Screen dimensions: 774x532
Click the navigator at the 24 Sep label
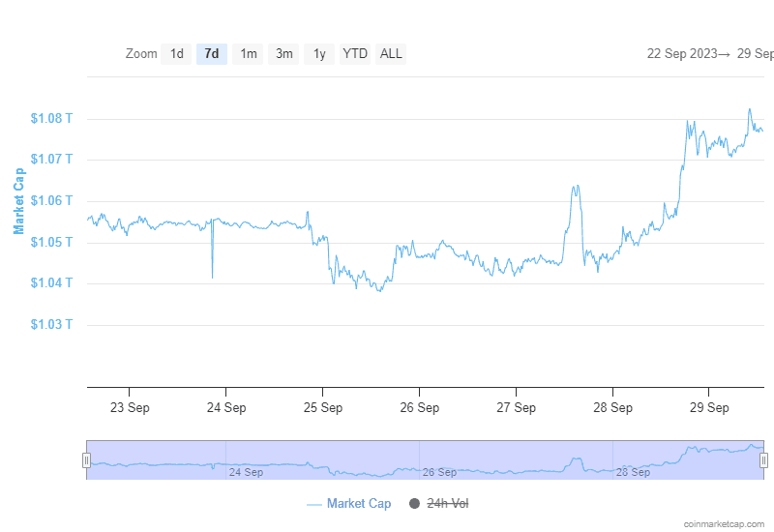246,472
